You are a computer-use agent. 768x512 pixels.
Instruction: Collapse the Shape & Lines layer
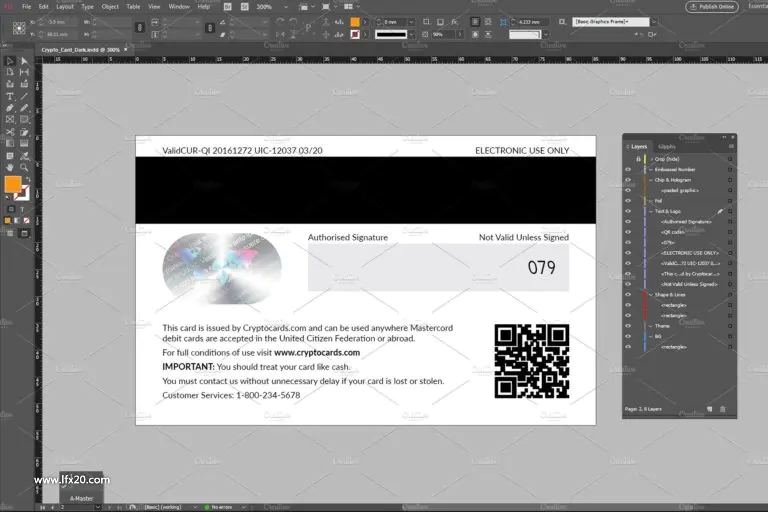click(651, 294)
